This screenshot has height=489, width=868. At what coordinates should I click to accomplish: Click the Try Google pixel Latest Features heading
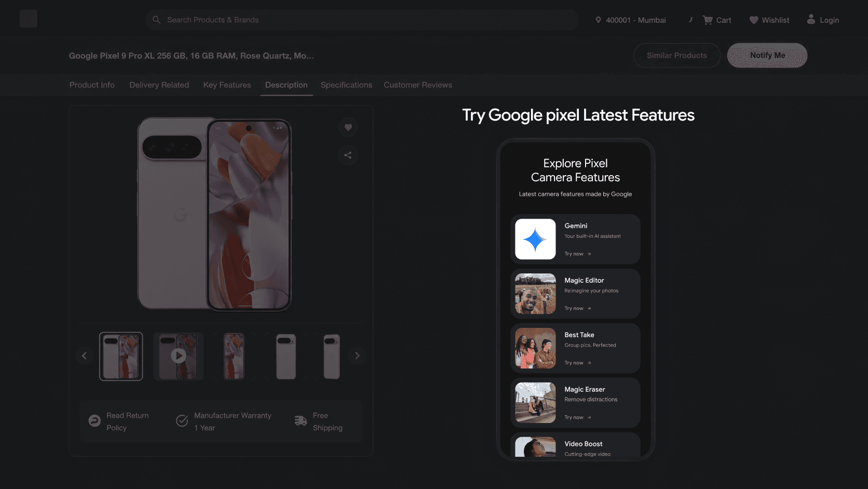(578, 115)
